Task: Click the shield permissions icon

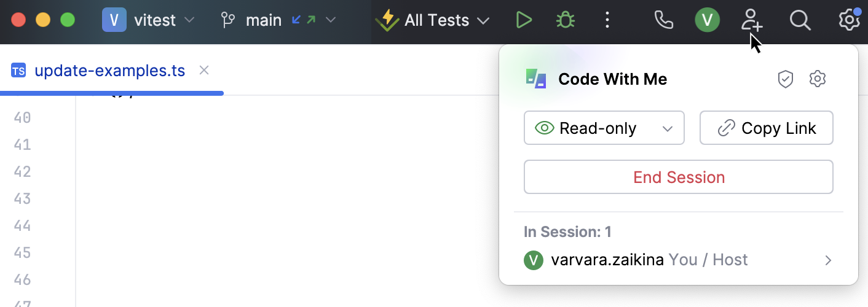Action: (786, 79)
